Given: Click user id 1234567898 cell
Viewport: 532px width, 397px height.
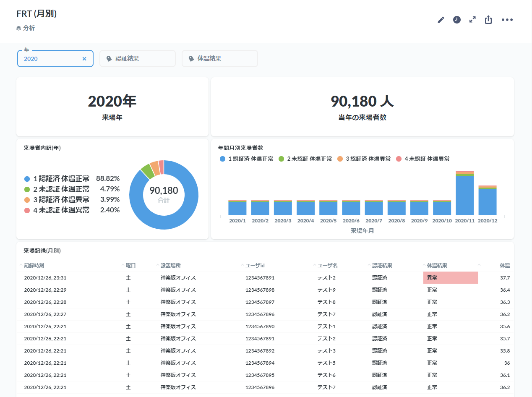Looking at the screenshot, I should 260,290.
